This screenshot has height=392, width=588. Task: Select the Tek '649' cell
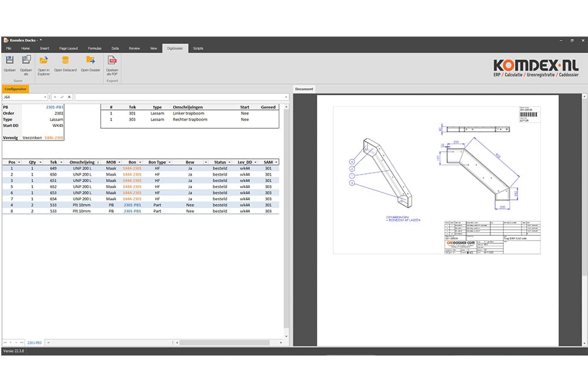point(54,168)
